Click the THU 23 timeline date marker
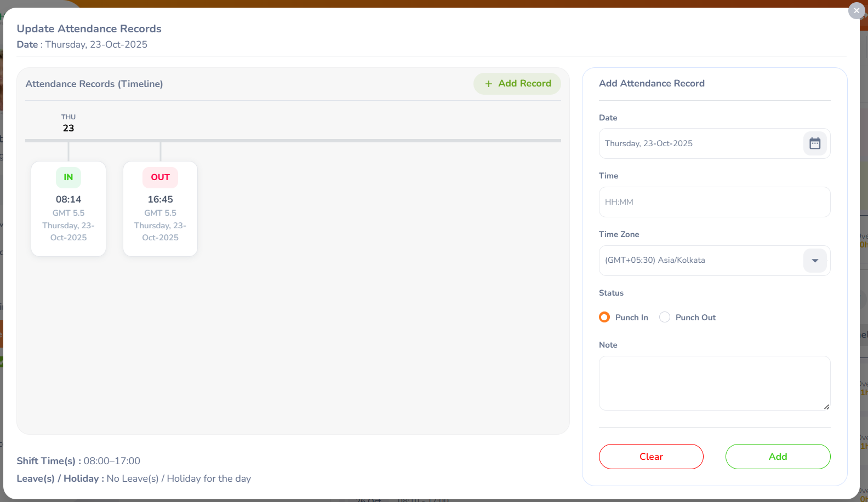 pyautogui.click(x=68, y=123)
